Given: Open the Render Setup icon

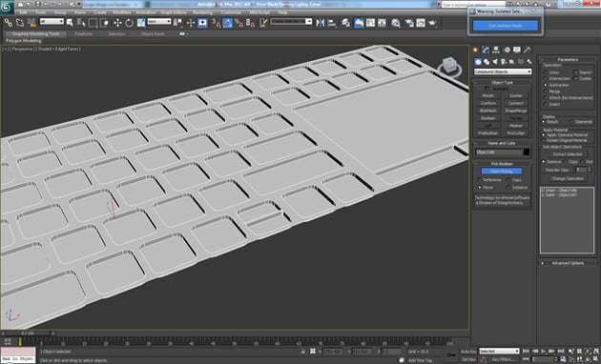Looking at the screenshot, I should coord(409,23).
